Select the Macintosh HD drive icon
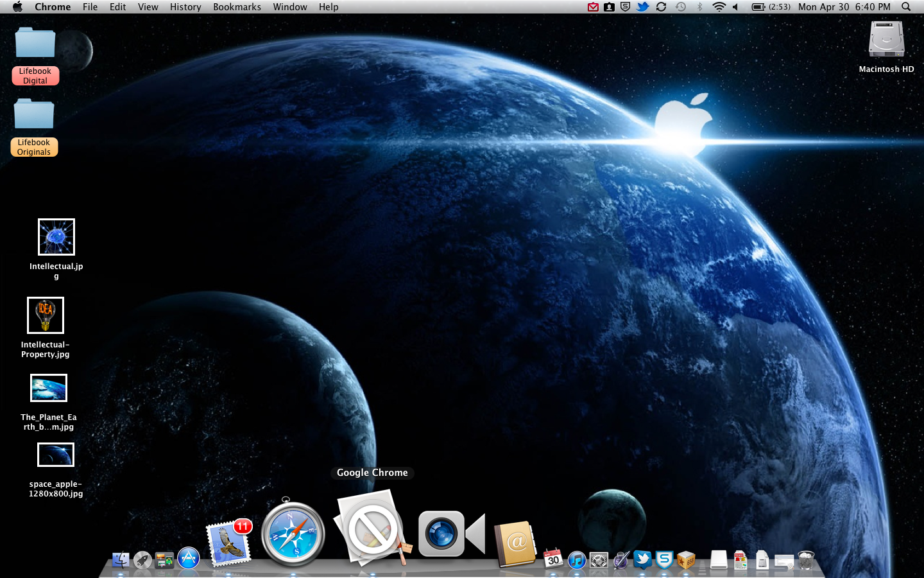Viewport: 924px width, 578px height. click(886, 39)
